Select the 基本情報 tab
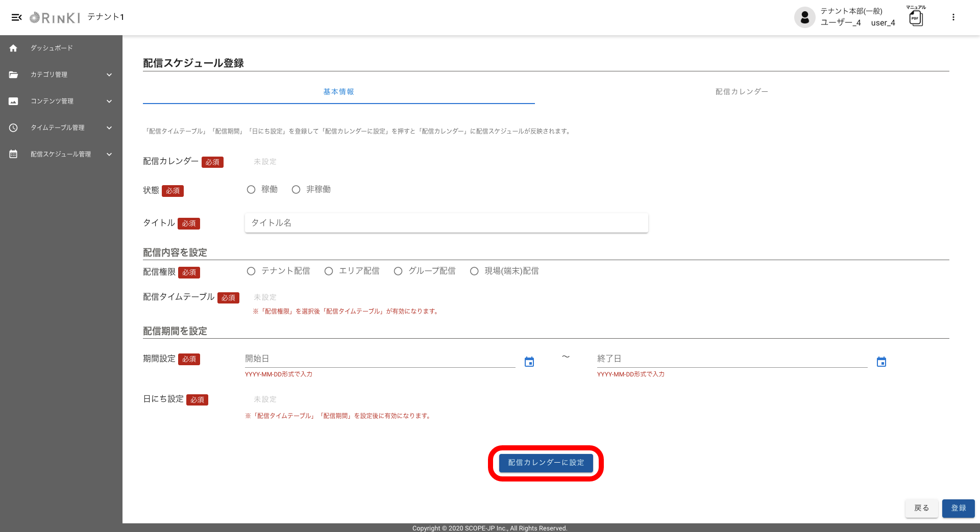The image size is (980, 532). 338,92
